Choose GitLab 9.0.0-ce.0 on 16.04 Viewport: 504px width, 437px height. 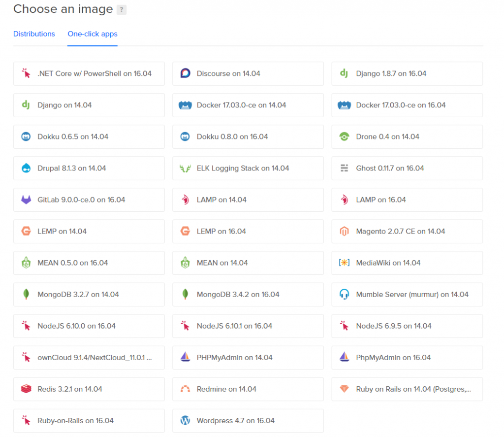89,200
